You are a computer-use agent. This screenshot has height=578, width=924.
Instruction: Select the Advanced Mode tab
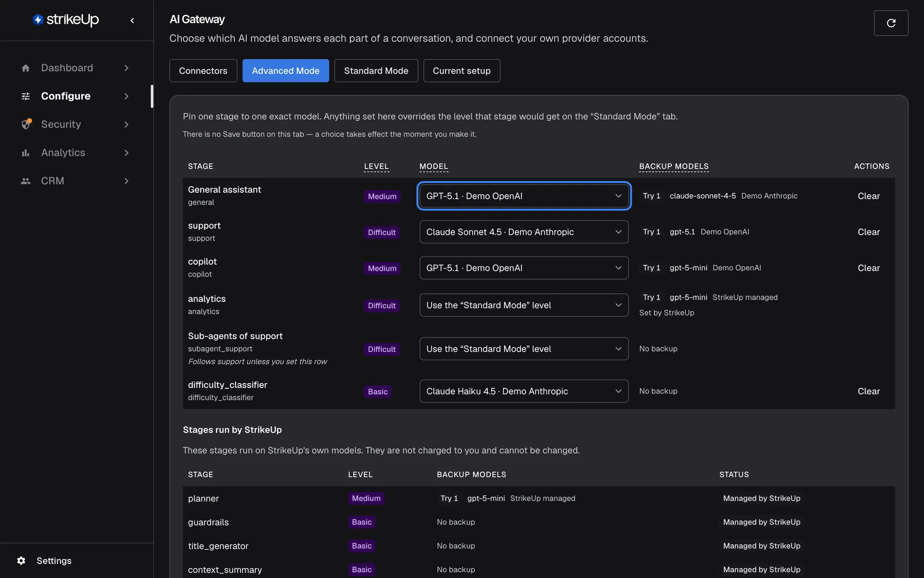(286, 71)
